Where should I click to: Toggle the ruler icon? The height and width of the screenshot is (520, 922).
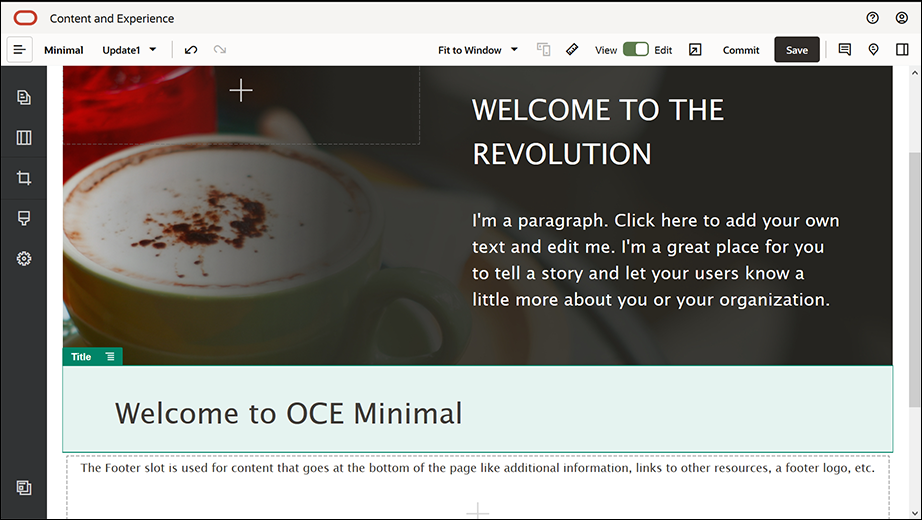(572, 50)
